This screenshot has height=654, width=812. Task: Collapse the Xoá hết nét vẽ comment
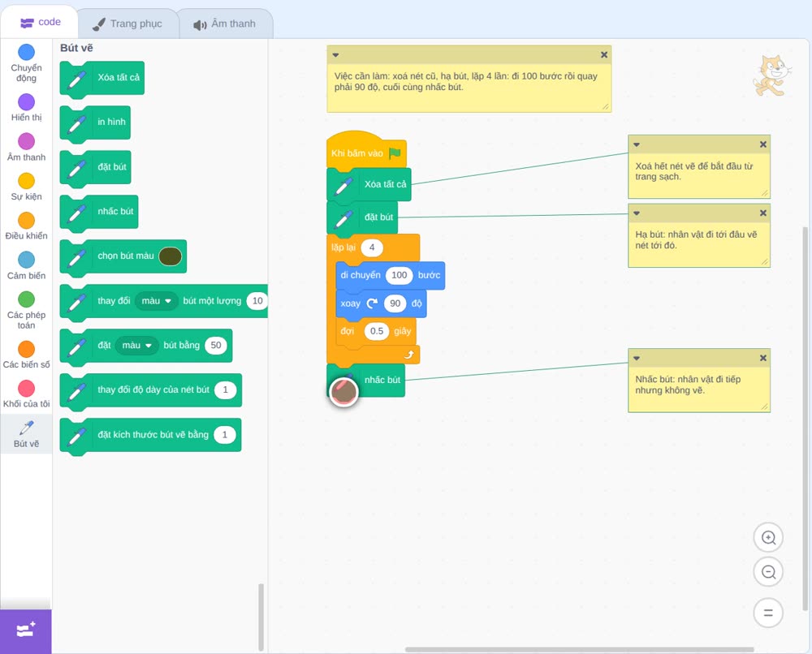click(637, 145)
